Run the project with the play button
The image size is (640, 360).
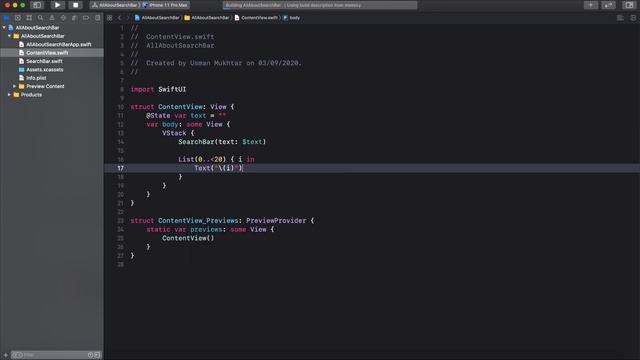click(58, 5)
